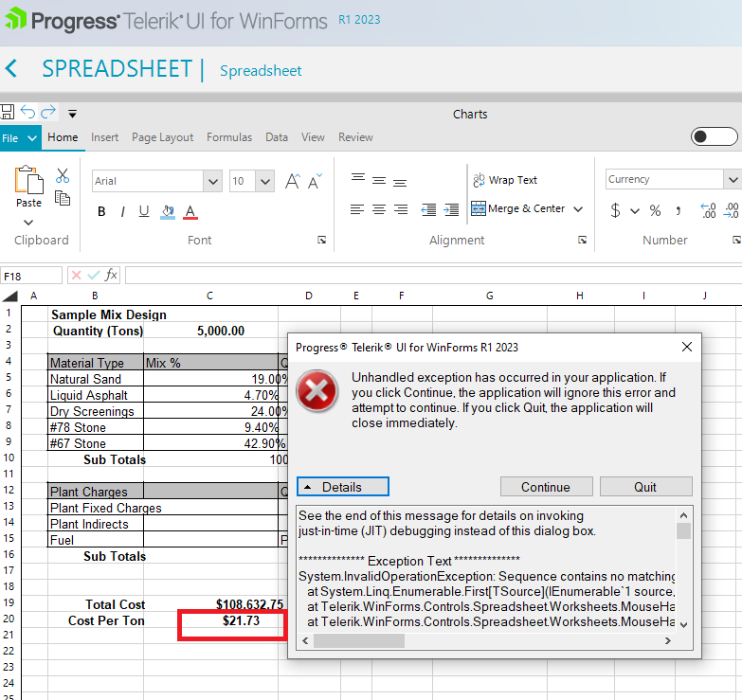The height and width of the screenshot is (700, 742).
Task: Click the Redo arrow icon
Action: point(48,112)
